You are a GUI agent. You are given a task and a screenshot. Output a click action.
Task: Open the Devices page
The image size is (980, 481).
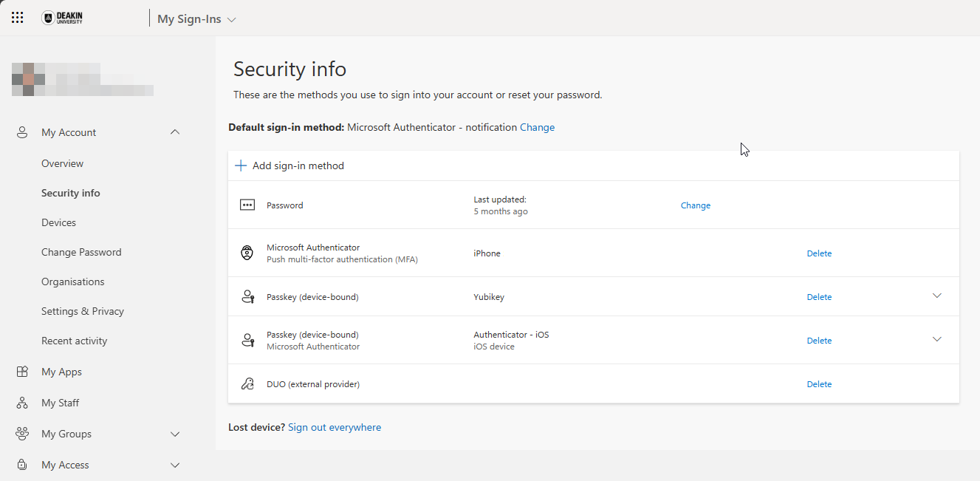(x=58, y=222)
